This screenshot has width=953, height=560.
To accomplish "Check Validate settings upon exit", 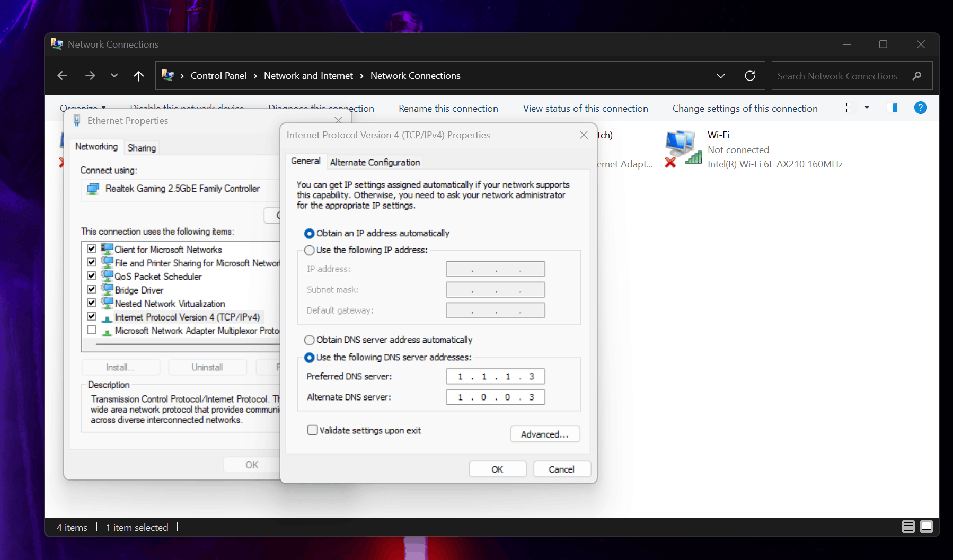I will 312,430.
